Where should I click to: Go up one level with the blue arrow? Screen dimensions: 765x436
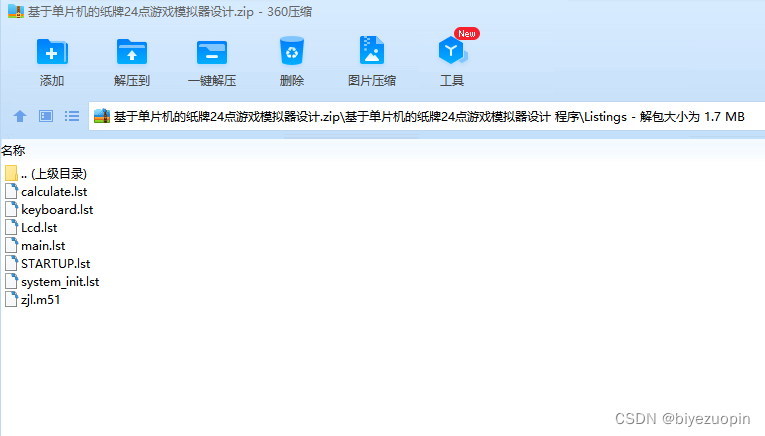coord(20,116)
